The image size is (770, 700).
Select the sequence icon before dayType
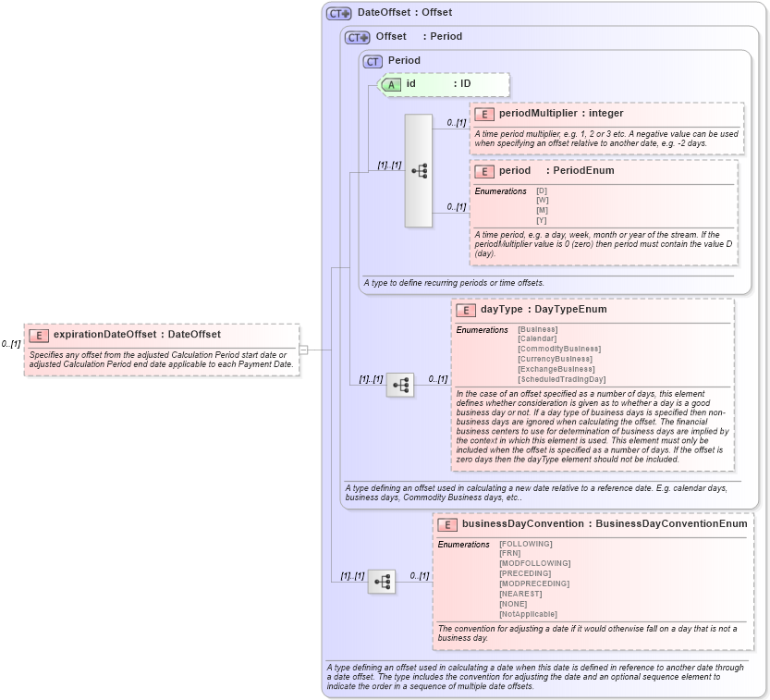pos(402,383)
